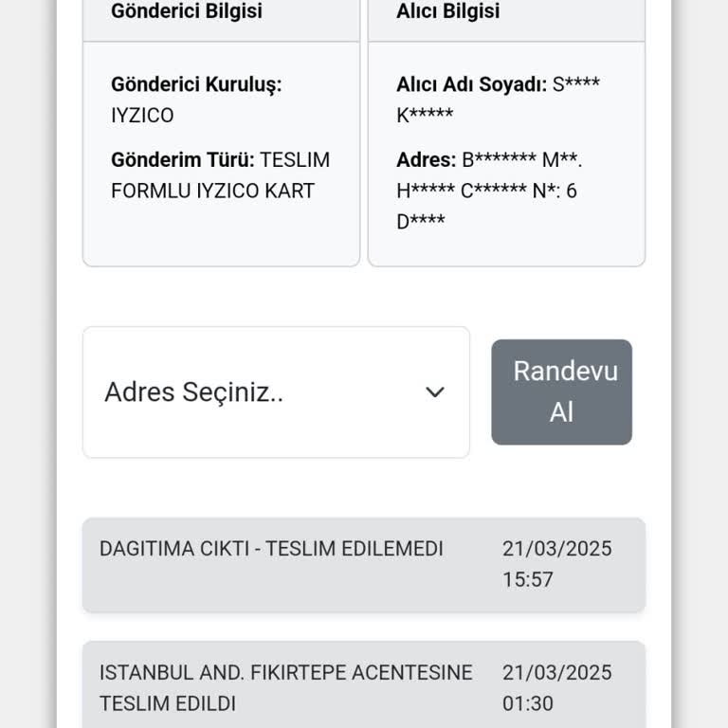The height and width of the screenshot is (728, 728).
Task: Select the masked address line H***** C******
Action: [x=461, y=191]
